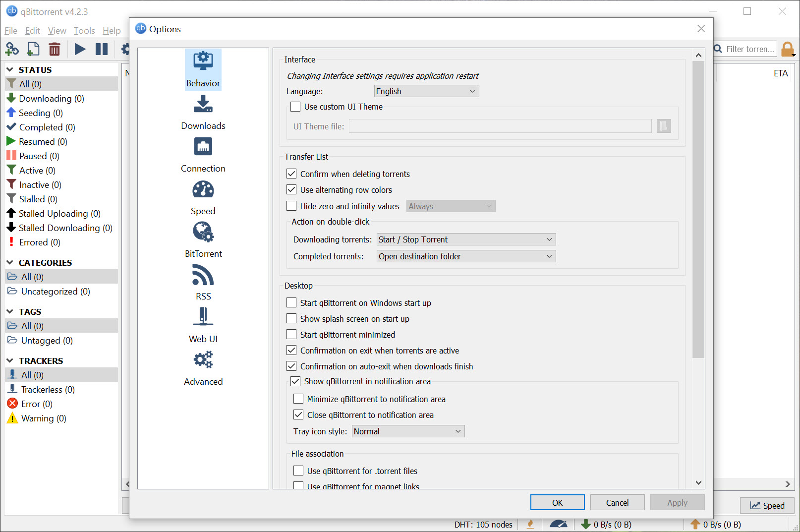Image resolution: width=800 pixels, height=532 pixels.
Task: Click the lock UI padlock icon
Action: [787, 49]
